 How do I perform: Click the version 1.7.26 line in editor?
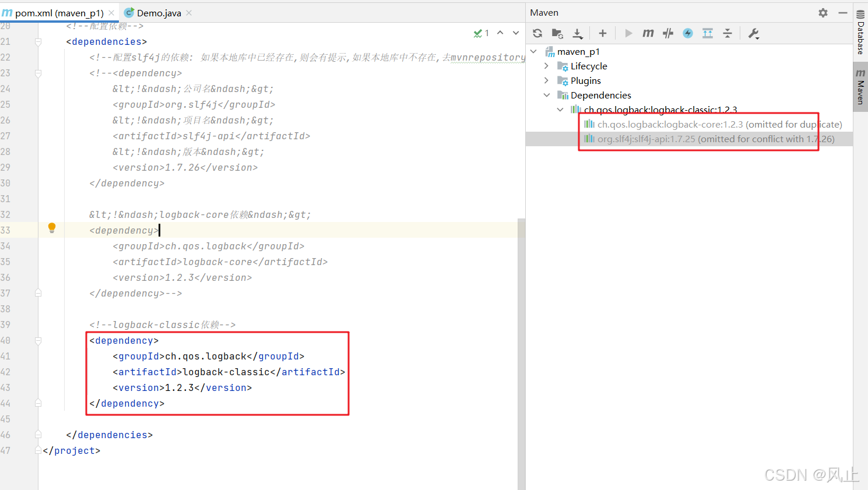[x=185, y=167]
